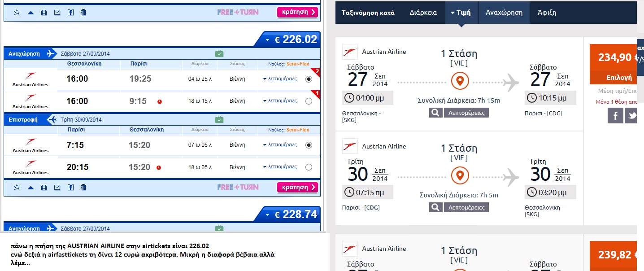Click the magnifier icon under the 7h 15m duration
The width and height of the screenshot is (644, 271).
click(x=435, y=113)
